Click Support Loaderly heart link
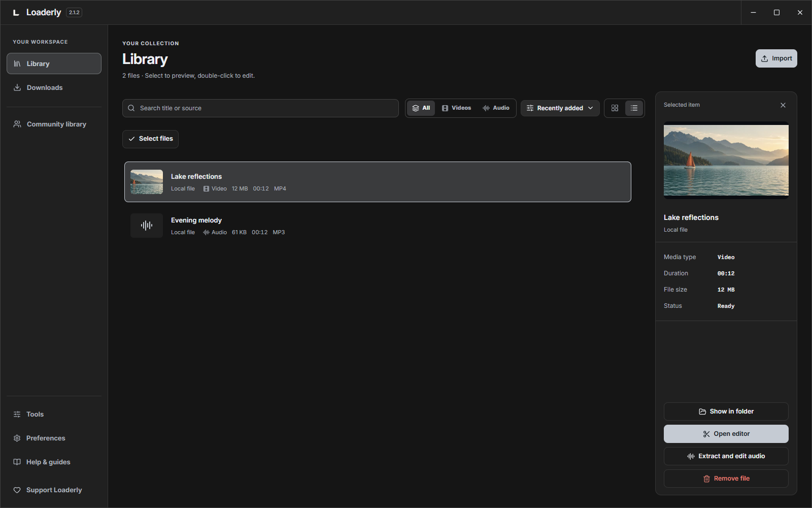 click(x=54, y=490)
